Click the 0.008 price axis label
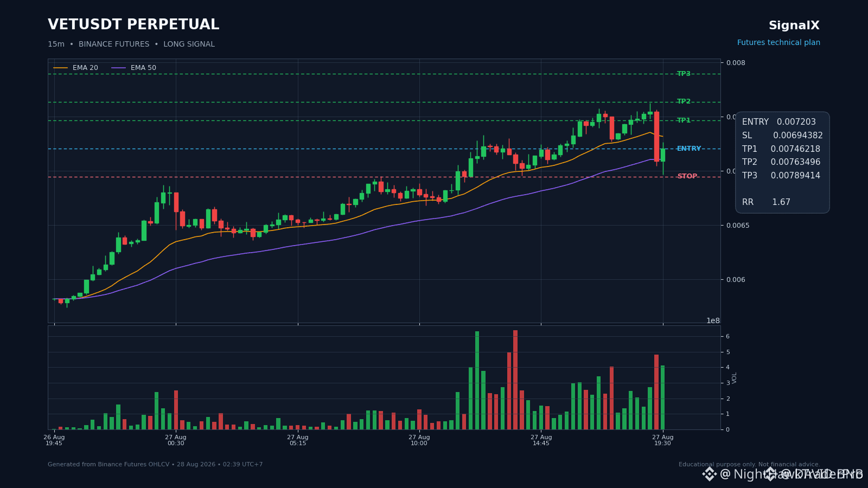This screenshot has height=488, width=868. tap(736, 63)
